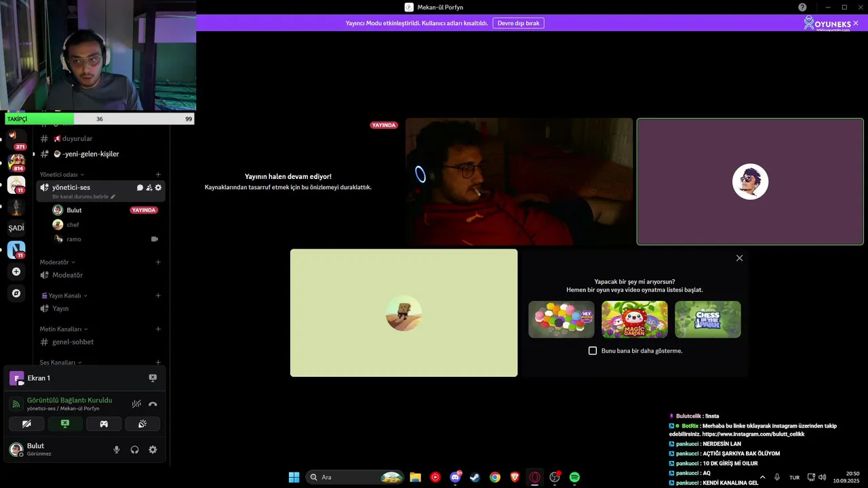Open File Explorer from taskbar
Viewport: 868px width, 488px height.
415,477
